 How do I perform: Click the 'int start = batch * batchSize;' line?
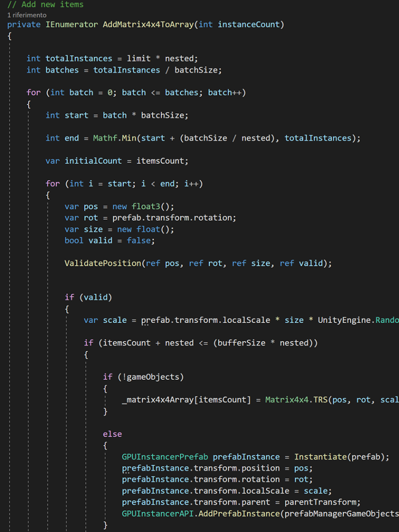pyautogui.click(x=117, y=115)
